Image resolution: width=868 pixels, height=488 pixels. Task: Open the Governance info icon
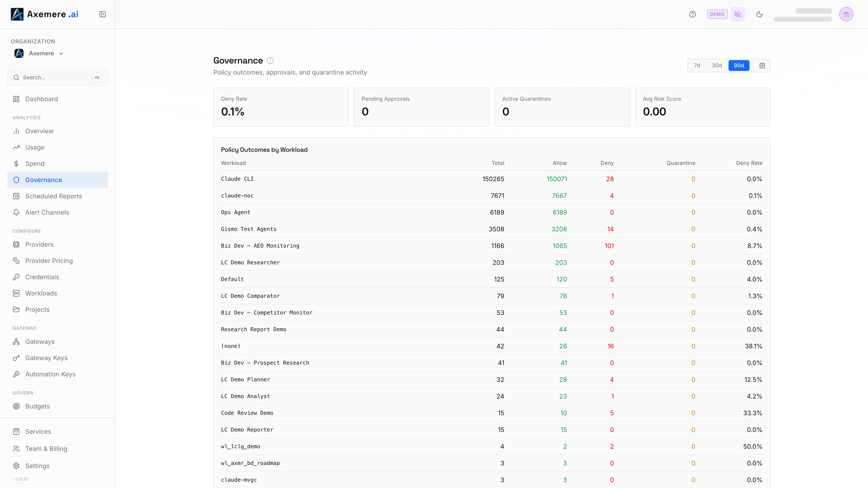[x=270, y=61]
